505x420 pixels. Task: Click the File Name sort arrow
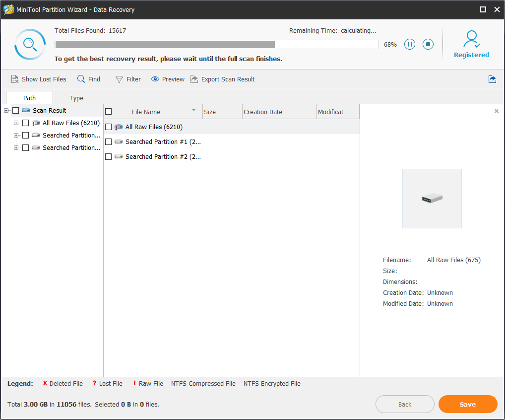pyautogui.click(x=193, y=110)
